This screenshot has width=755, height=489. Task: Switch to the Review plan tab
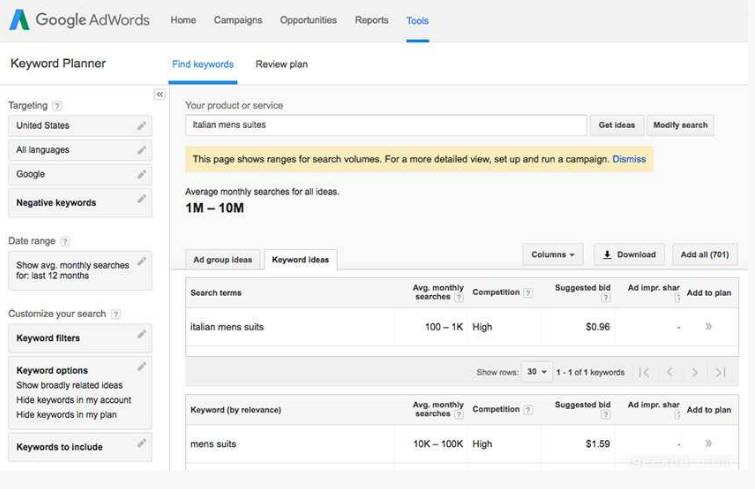coord(281,64)
